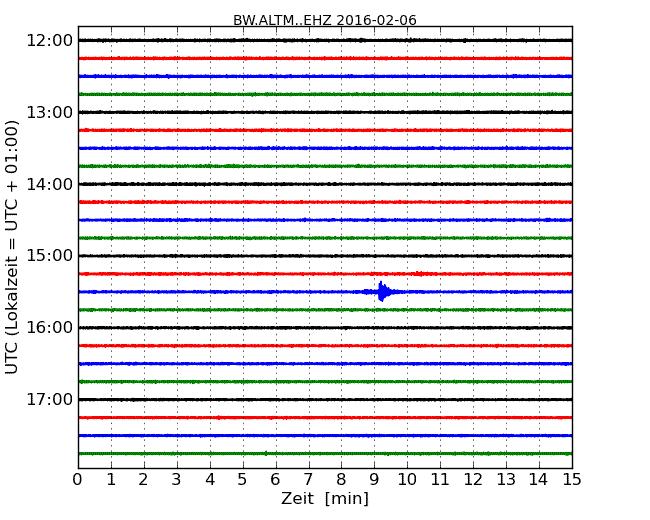Click the x-axis tick label 11
Viewport: 650px width, 520px height.
[440, 480]
